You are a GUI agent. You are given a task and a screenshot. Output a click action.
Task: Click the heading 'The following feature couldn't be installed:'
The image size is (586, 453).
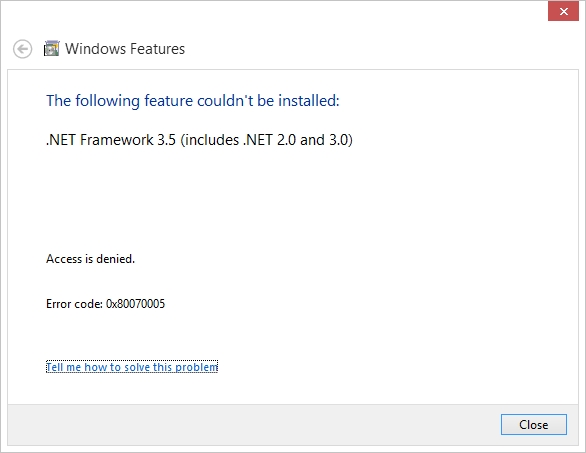click(x=192, y=101)
